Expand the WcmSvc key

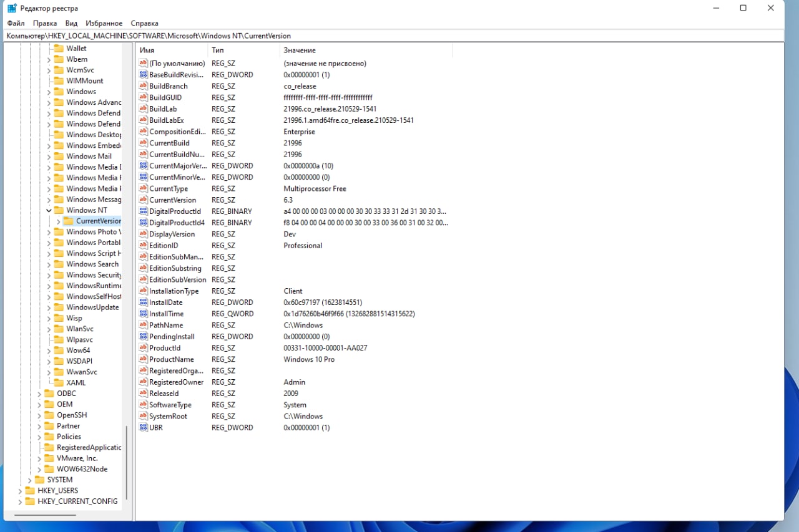pos(49,70)
